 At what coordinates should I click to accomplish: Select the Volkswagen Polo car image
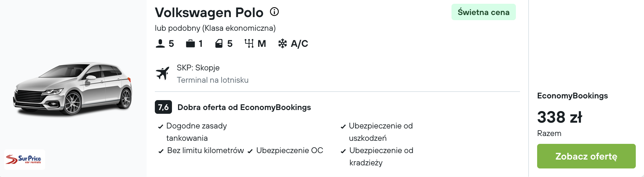pyautogui.click(x=73, y=89)
